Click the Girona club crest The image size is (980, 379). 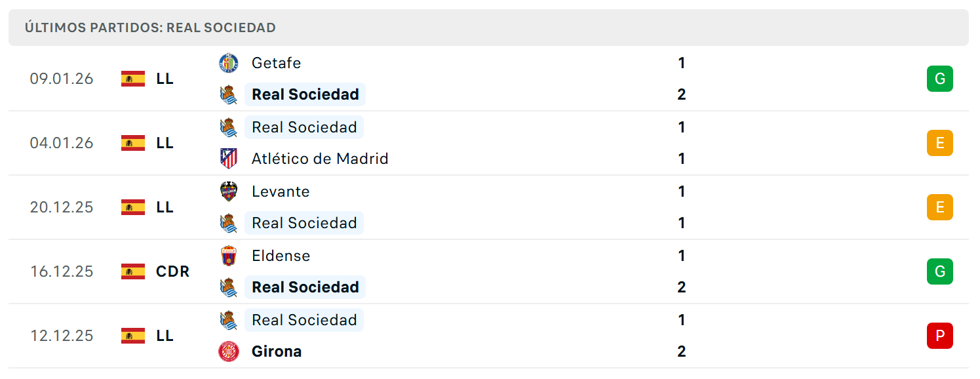point(229,351)
